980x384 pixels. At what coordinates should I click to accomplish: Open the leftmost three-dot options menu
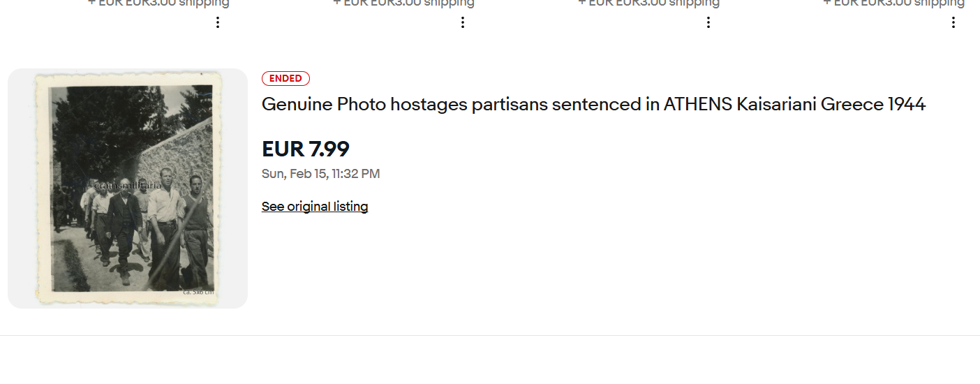click(218, 22)
